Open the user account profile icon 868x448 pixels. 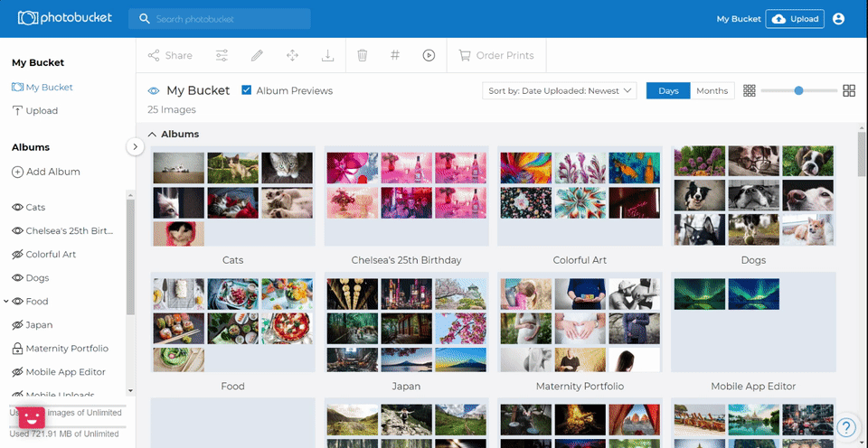pyautogui.click(x=838, y=19)
